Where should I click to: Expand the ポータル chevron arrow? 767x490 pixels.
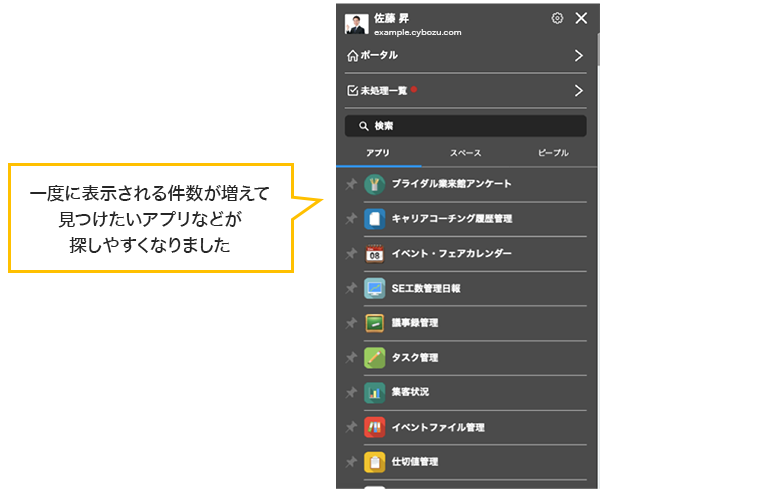pyautogui.click(x=579, y=55)
